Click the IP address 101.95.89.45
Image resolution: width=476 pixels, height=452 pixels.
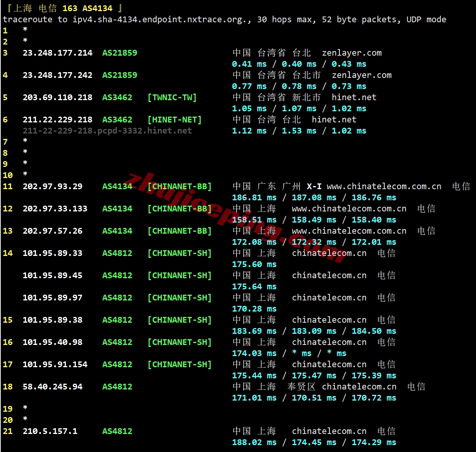[x=53, y=275]
